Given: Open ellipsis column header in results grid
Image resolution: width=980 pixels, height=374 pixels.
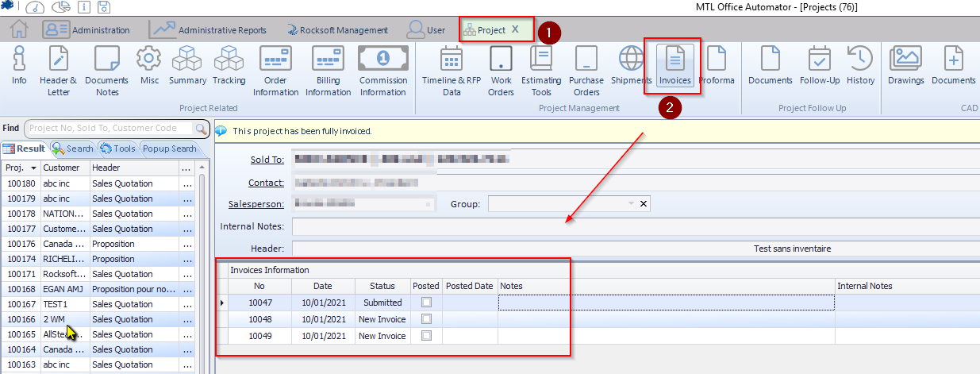Looking at the screenshot, I should point(187,168).
